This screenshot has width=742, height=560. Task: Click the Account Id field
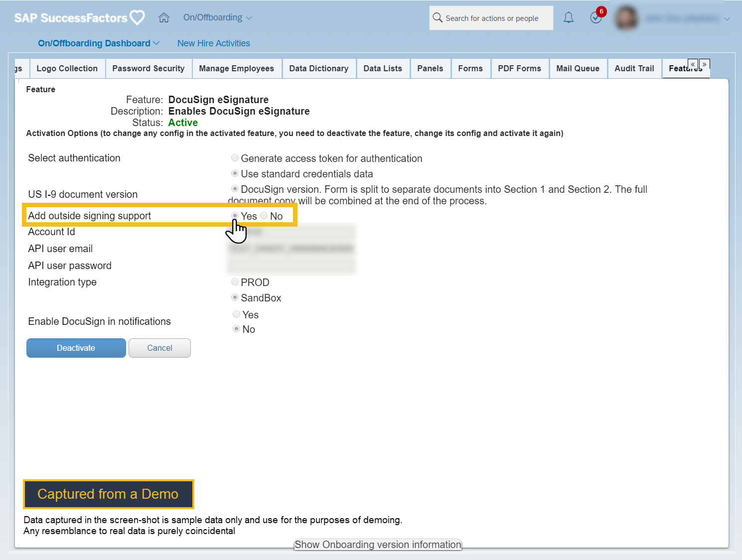[292, 232]
